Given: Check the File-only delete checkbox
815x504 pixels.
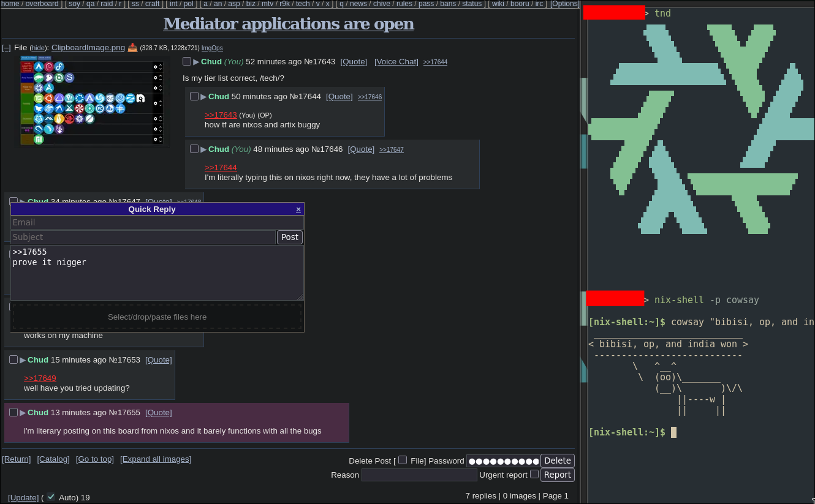Looking at the screenshot, I should (403, 460).
